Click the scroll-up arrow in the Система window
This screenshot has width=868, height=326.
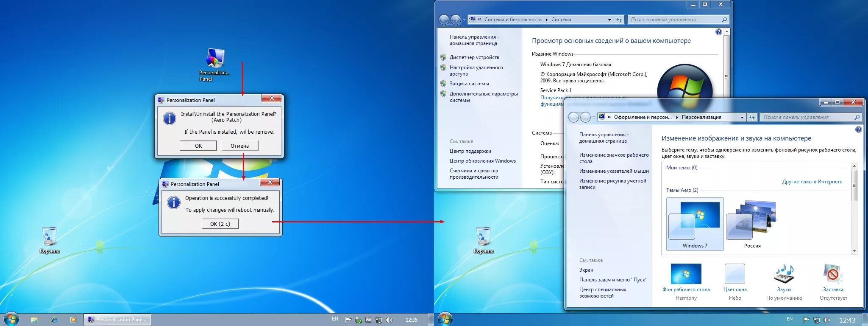click(x=727, y=32)
